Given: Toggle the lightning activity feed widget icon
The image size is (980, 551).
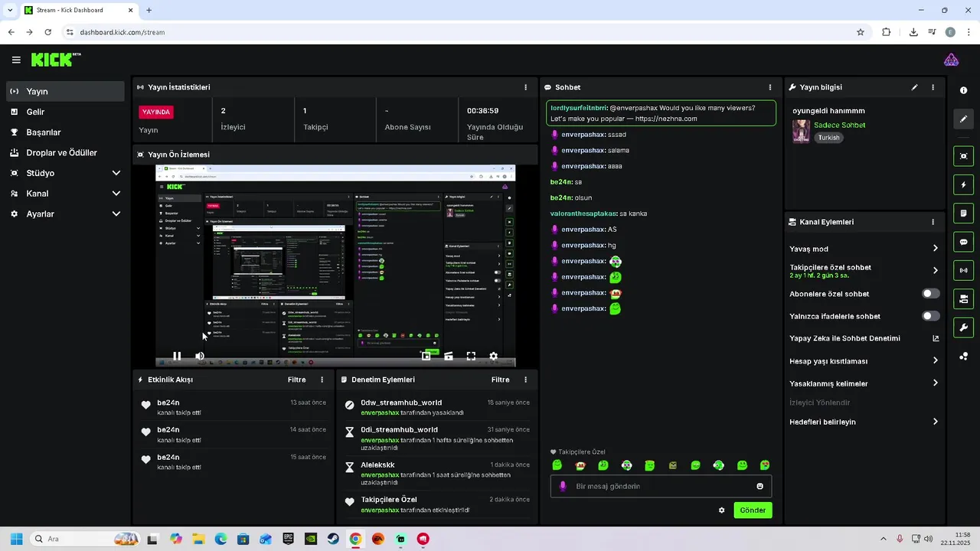Looking at the screenshot, I should click(x=963, y=184).
